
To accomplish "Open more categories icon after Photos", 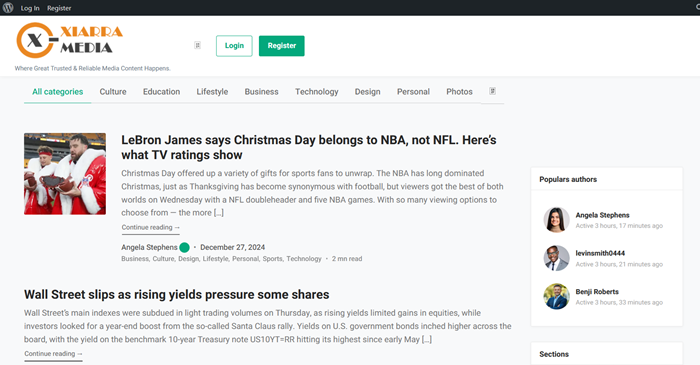I will [x=492, y=91].
